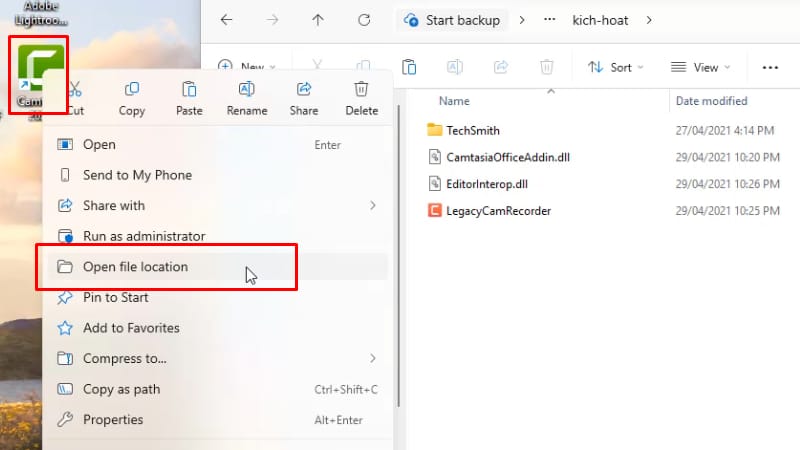This screenshot has width=800, height=450.
Task: Select the TechSmith folder name
Action: coord(473,130)
